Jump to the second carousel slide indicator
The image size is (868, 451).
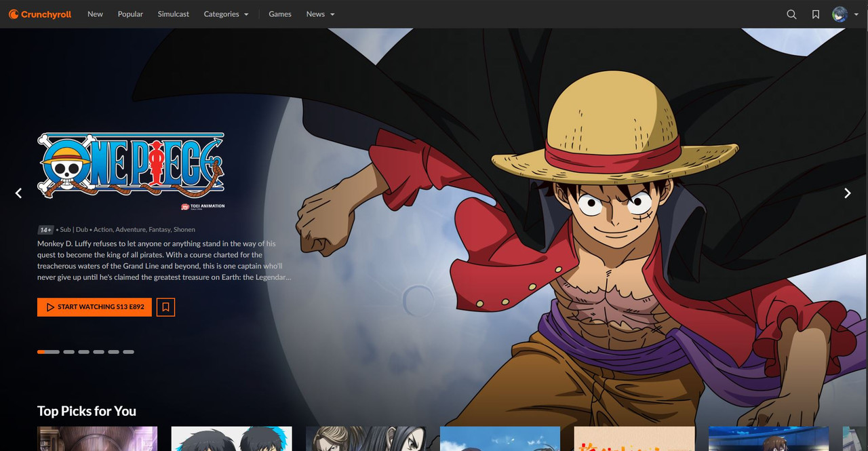(x=69, y=352)
